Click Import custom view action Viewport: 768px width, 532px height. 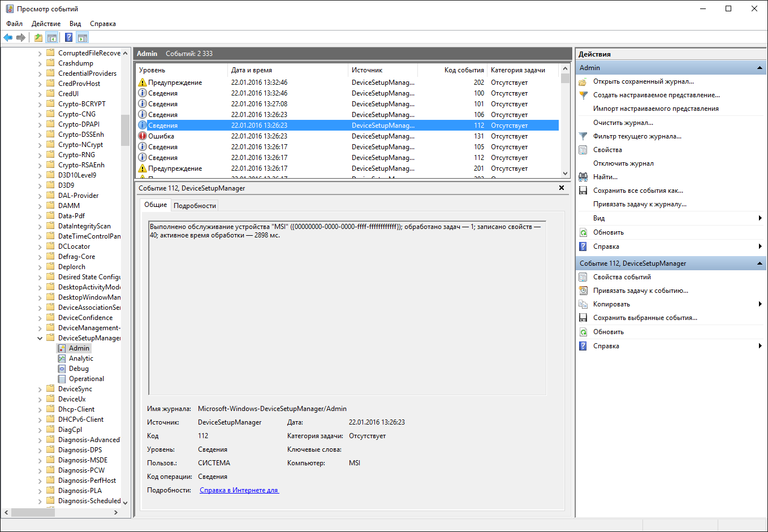point(656,109)
